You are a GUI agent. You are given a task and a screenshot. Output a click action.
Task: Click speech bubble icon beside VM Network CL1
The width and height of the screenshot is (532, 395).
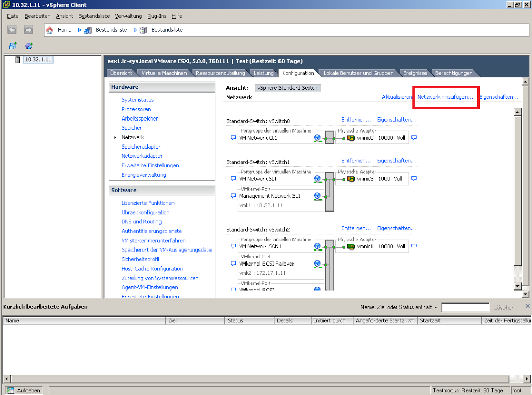tap(233, 138)
